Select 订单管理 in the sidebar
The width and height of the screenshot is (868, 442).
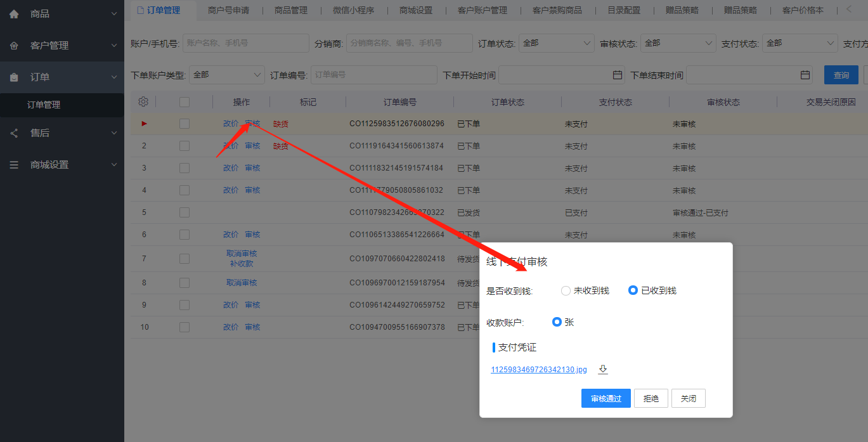pos(44,105)
